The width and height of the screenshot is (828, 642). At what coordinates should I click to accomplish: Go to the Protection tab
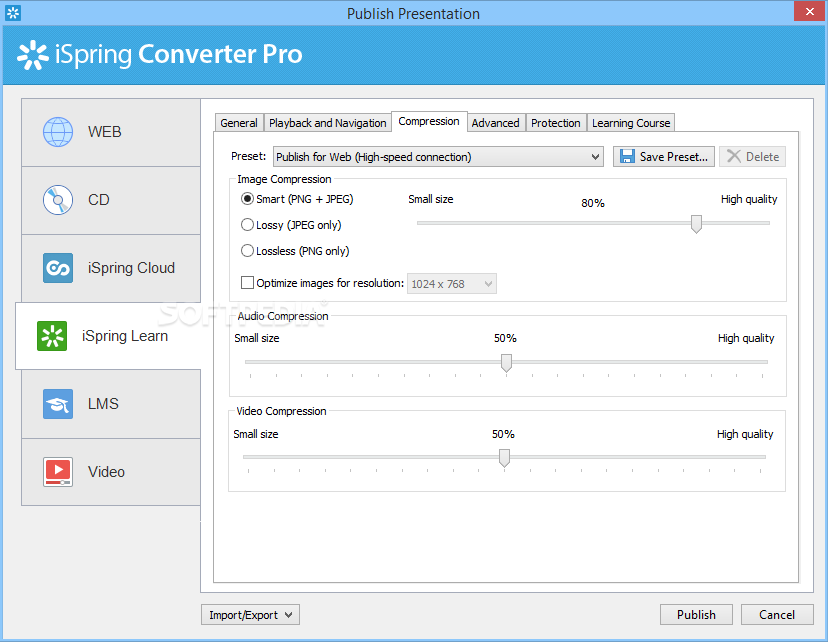[556, 123]
